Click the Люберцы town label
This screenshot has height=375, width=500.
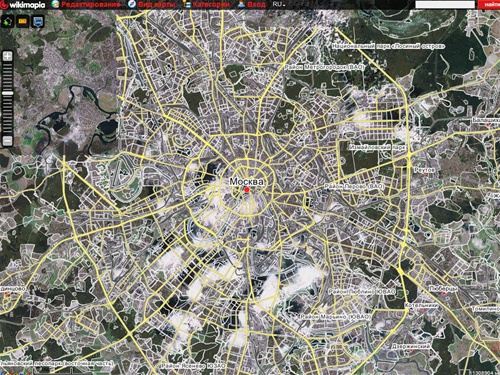click(443, 288)
